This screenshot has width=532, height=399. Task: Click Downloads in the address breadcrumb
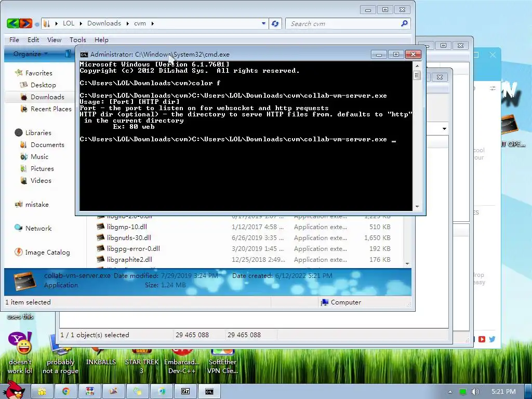coord(104,23)
